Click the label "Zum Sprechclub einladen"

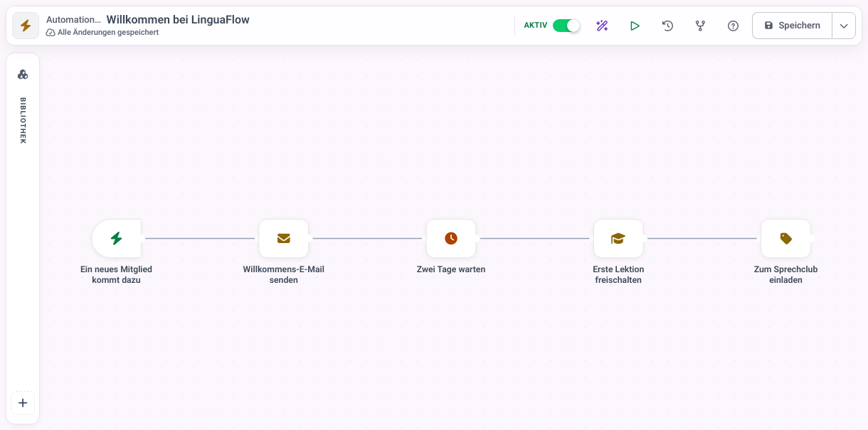(785, 275)
